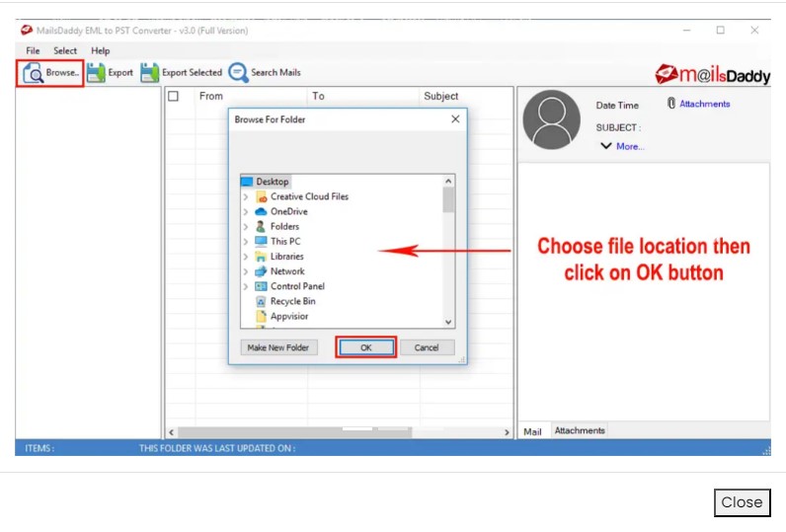Toggle the select-all checkbox in mail list
The width and height of the screenshot is (786, 532).
[x=173, y=96]
